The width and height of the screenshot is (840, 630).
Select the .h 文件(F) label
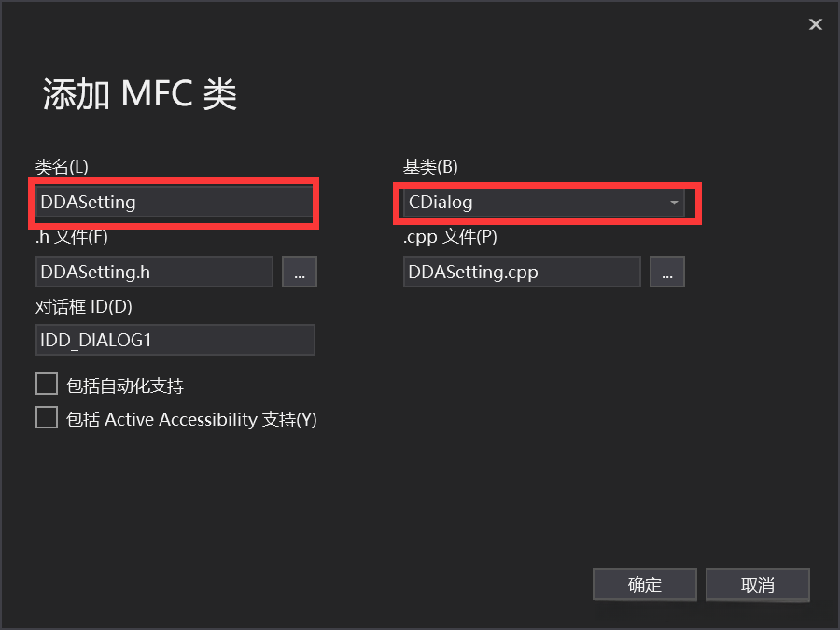tap(72, 237)
